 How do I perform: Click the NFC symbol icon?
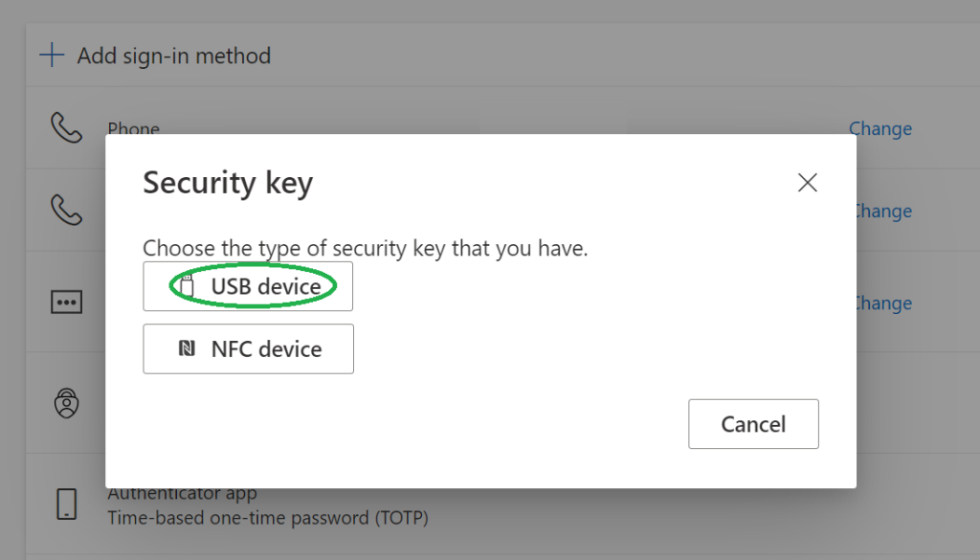(x=188, y=348)
